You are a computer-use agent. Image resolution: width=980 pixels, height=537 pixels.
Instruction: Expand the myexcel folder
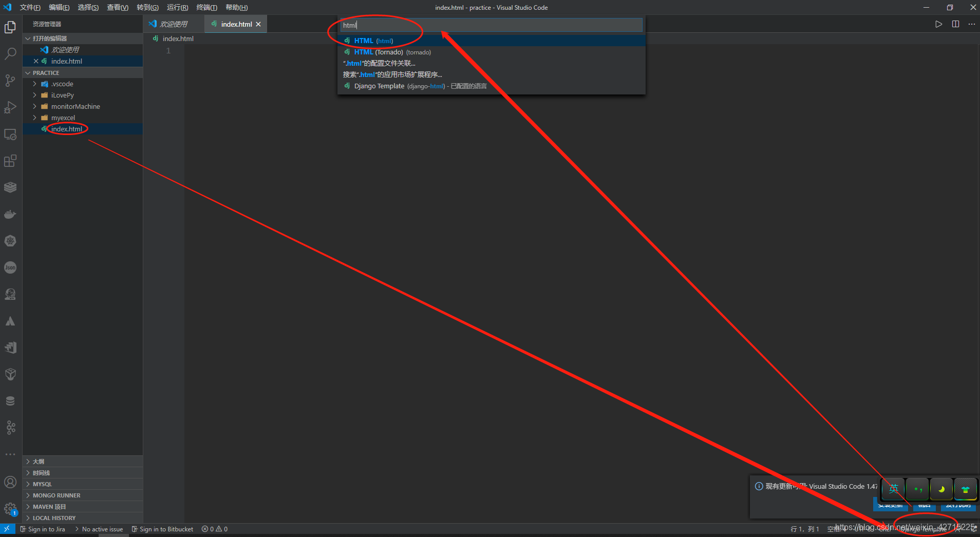pyautogui.click(x=83, y=118)
